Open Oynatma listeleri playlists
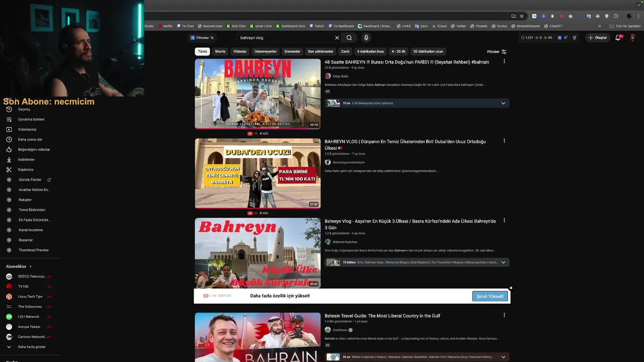This screenshot has height=362, width=644. coord(30,119)
